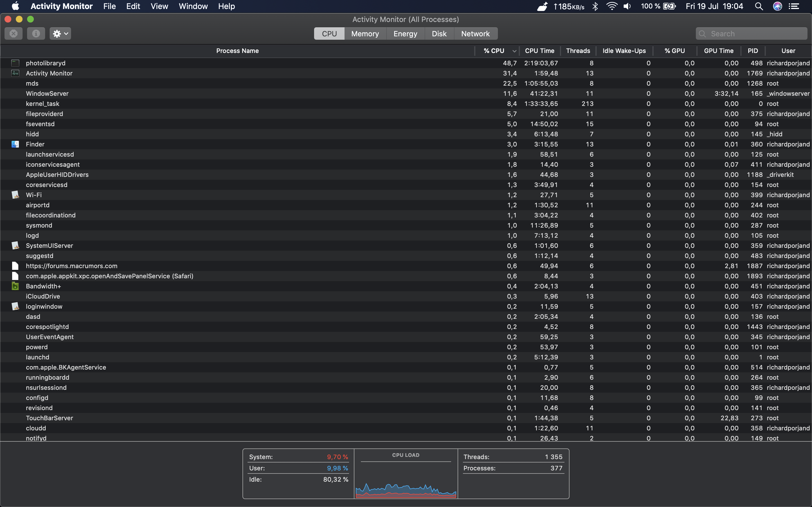This screenshot has height=507, width=812.
Task: Click the stop process toolbar button
Action: (14, 34)
